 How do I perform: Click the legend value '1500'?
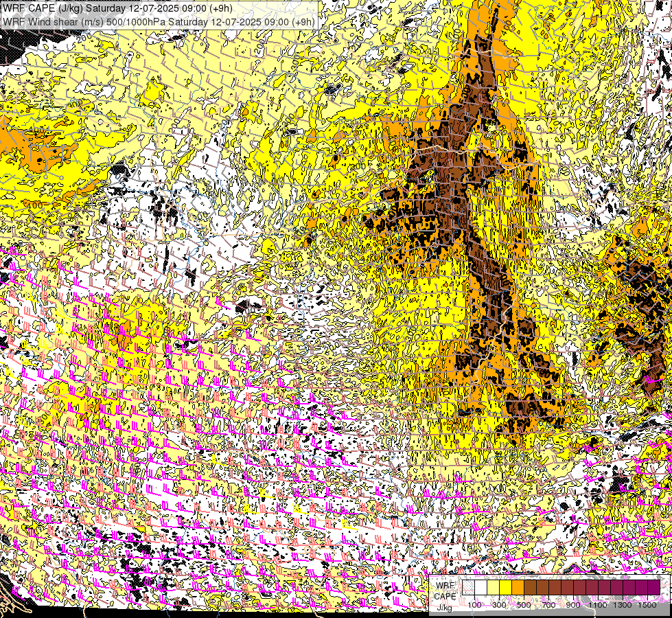click(x=647, y=605)
